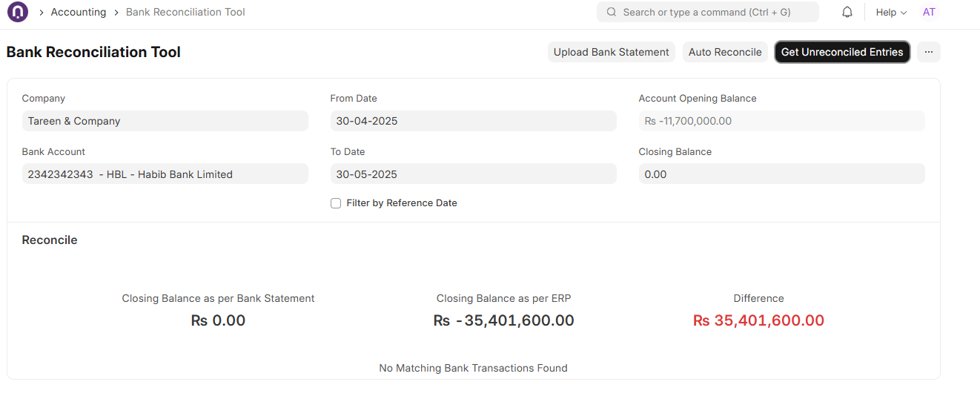Open notifications bell icon
Image resolution: width=980 pixels, height=405 pixels.
coord(847,12)
